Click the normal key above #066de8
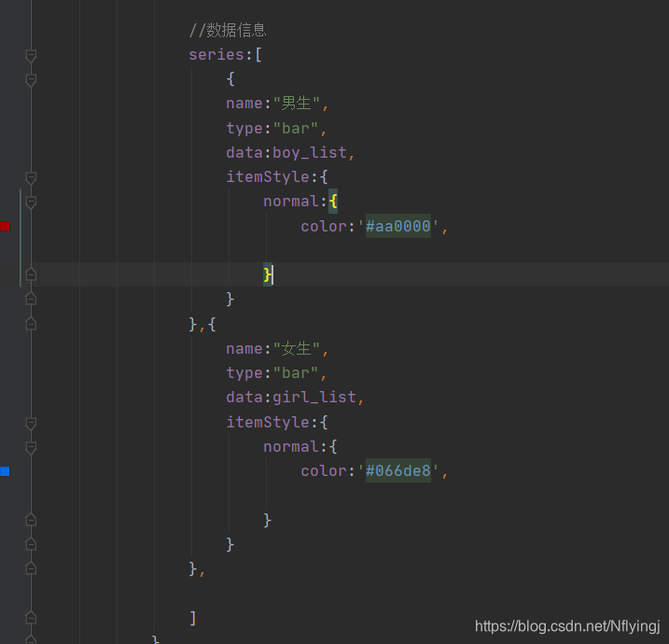Screen dimensions: 669x644 point(291,447)
